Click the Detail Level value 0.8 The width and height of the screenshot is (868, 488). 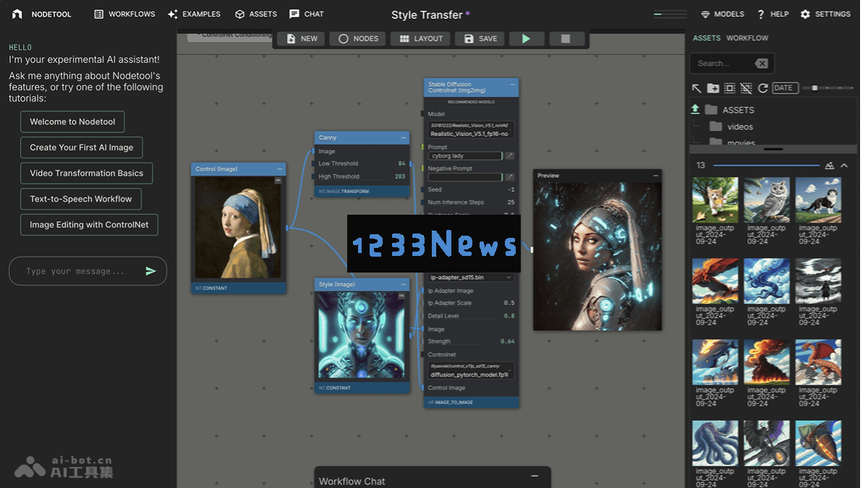[x=509, y=316]
